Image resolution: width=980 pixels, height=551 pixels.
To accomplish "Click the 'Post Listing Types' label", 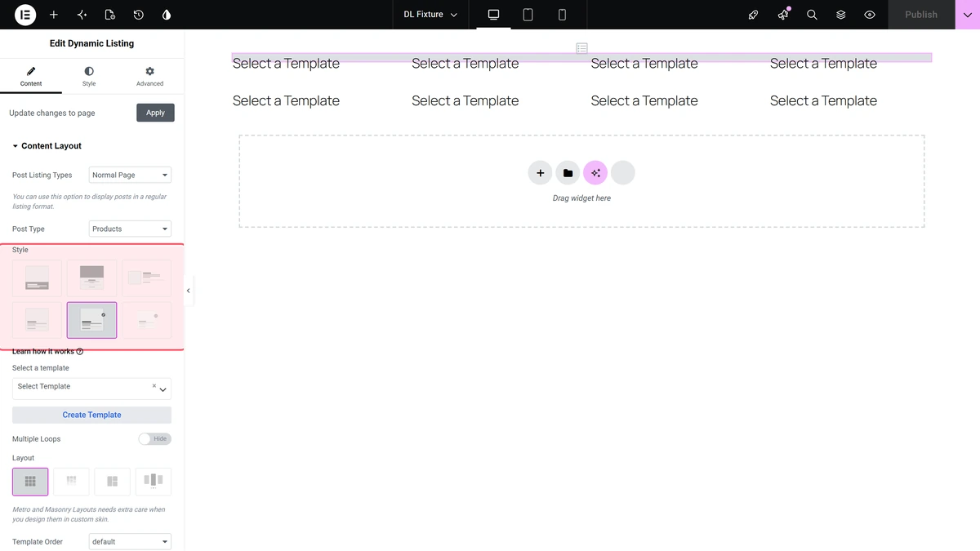I will tap(42, 176).
